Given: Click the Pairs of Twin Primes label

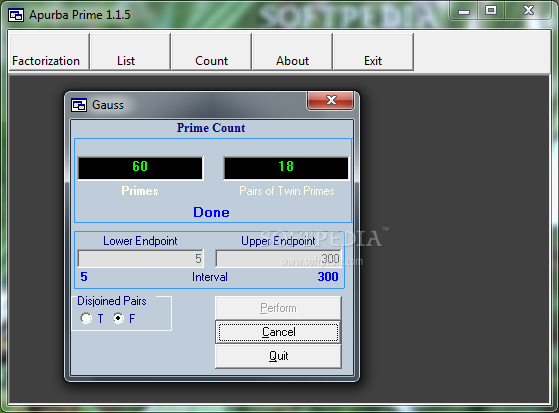Looking at the screenshot, I should pos(287,191).
